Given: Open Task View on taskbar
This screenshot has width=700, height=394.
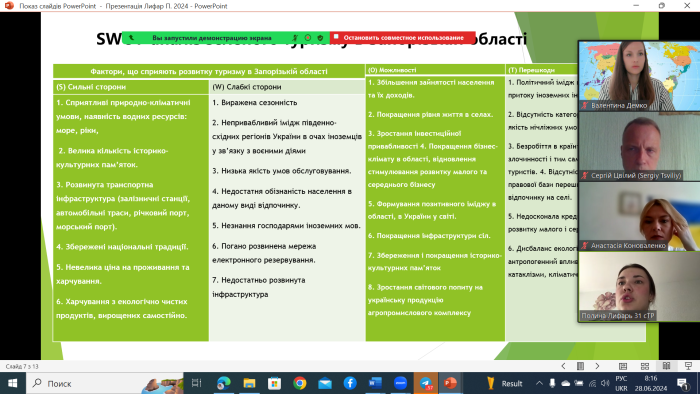Looking at the screenshot, I should 196,383.
